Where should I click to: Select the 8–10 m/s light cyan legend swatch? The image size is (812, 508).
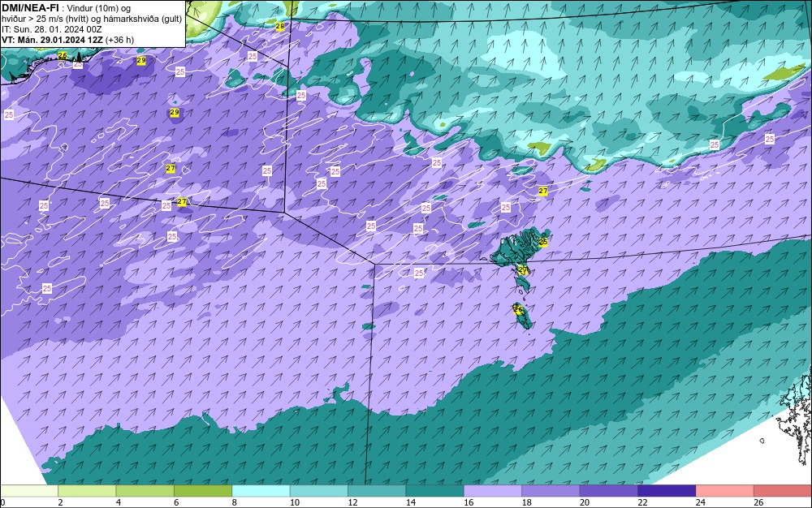pos(261,491)
